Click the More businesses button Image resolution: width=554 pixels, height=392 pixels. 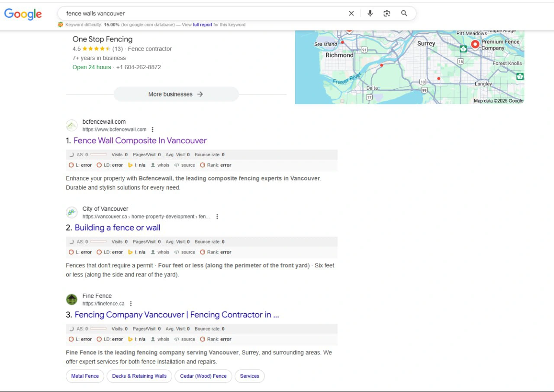(176, 94)
